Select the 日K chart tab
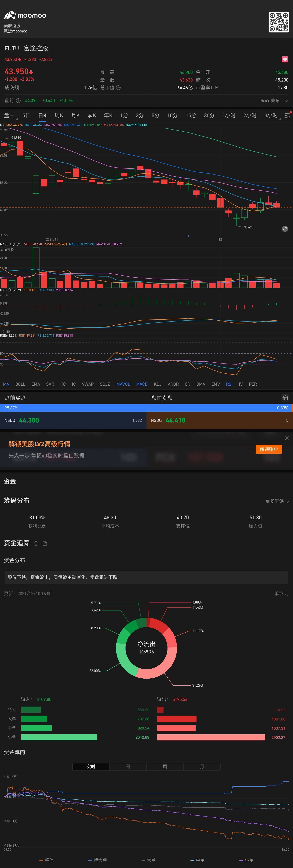293x868 pixels. click(x=42, y=116)
